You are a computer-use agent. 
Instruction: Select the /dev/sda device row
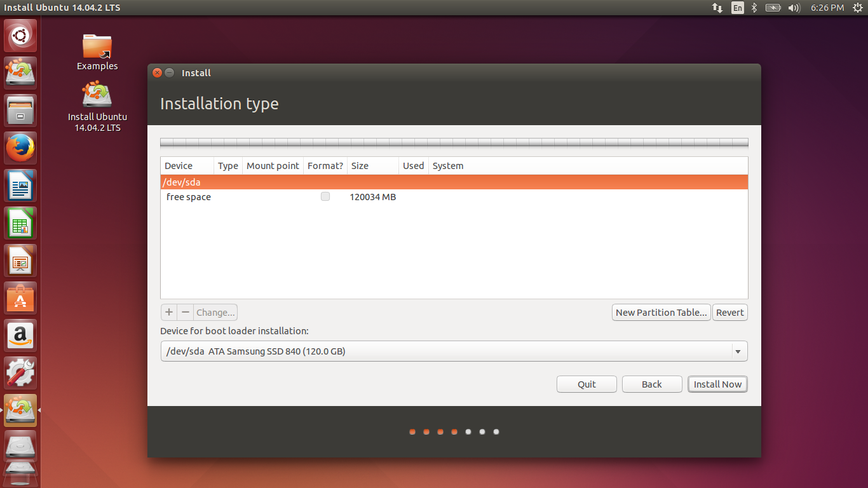(x=454, y=182)
